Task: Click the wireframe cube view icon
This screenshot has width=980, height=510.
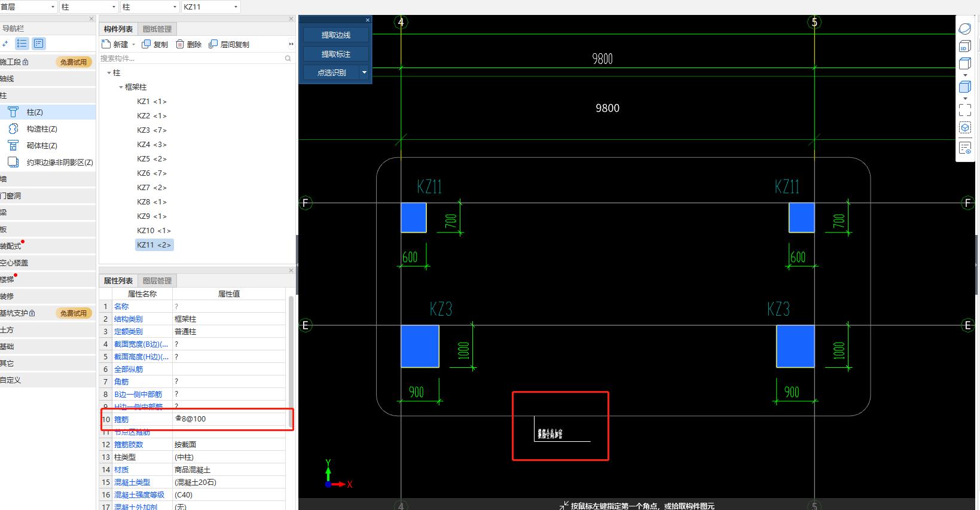Action: (965, 63)
